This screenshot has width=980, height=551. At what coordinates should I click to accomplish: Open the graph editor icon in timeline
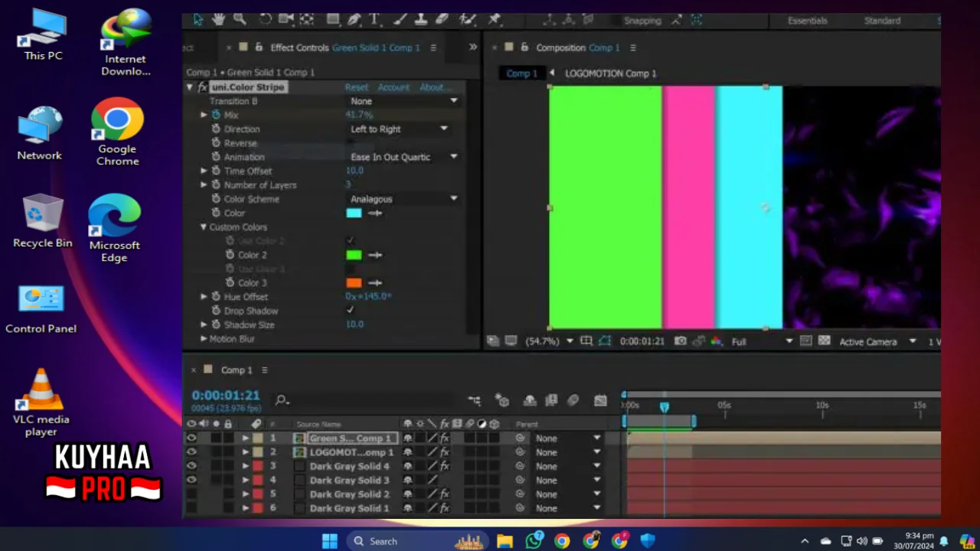600,400
